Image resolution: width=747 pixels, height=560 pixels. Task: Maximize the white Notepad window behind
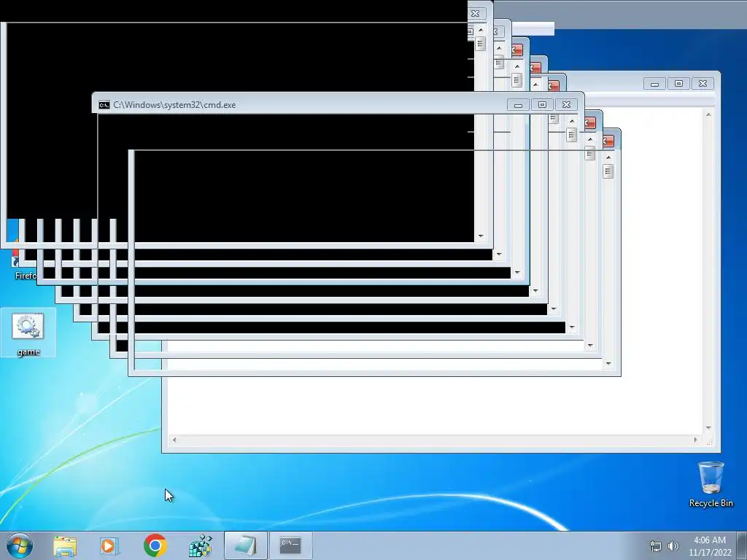(678, 84)
